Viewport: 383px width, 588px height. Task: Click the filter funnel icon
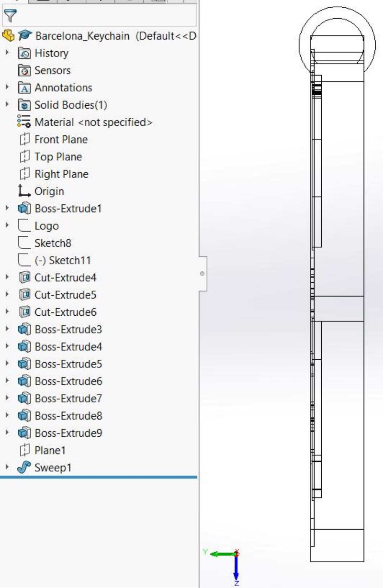(x=10, y=16)
